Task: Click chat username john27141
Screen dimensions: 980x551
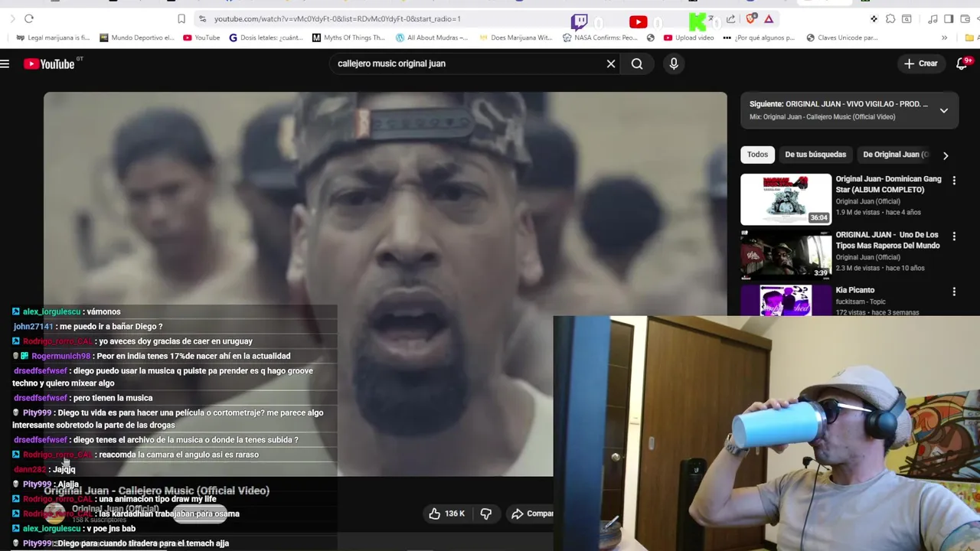Action: [x=34, y=327]
